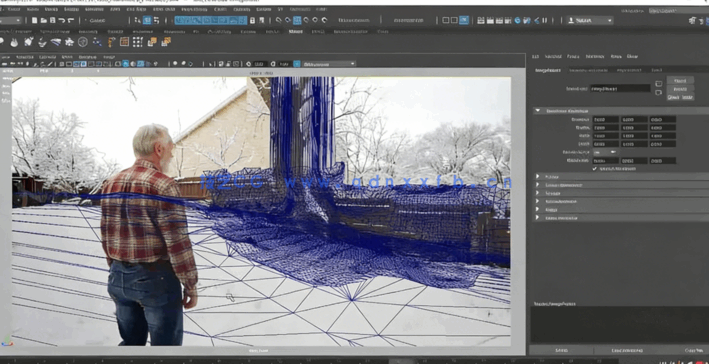Toggle the Inherits Transform checkbox
Viewport: 709px width, 364px height.
pos(595,169)
